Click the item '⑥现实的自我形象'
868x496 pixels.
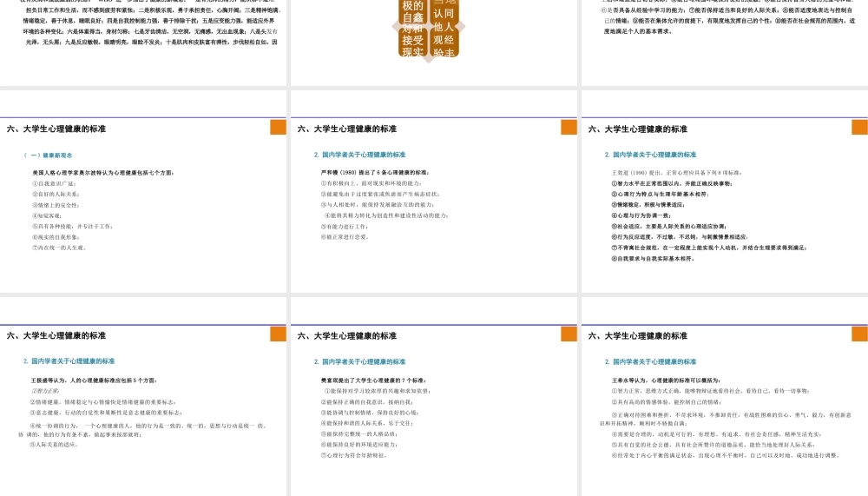coord(56,237)
